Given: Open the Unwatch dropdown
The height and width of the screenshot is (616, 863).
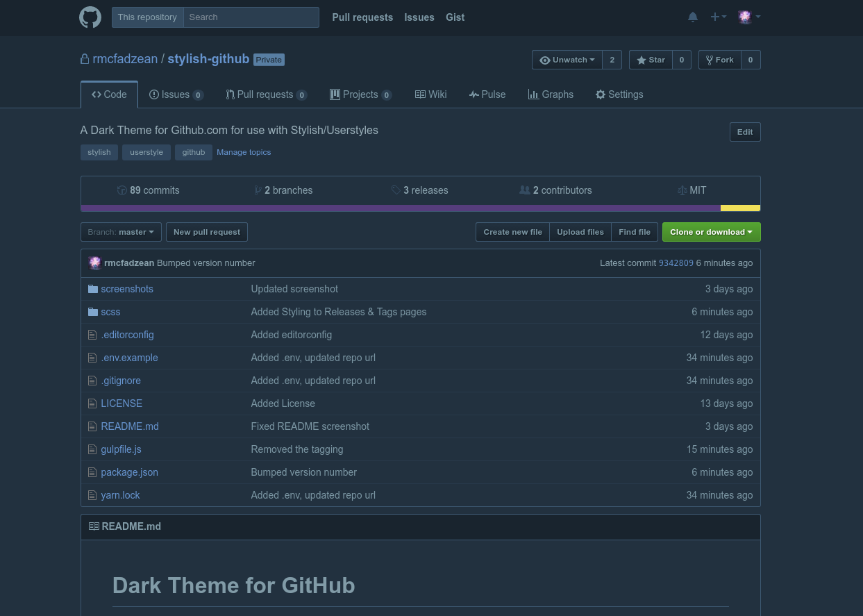Looking at the screenshot, I should (x=567, y=60).
